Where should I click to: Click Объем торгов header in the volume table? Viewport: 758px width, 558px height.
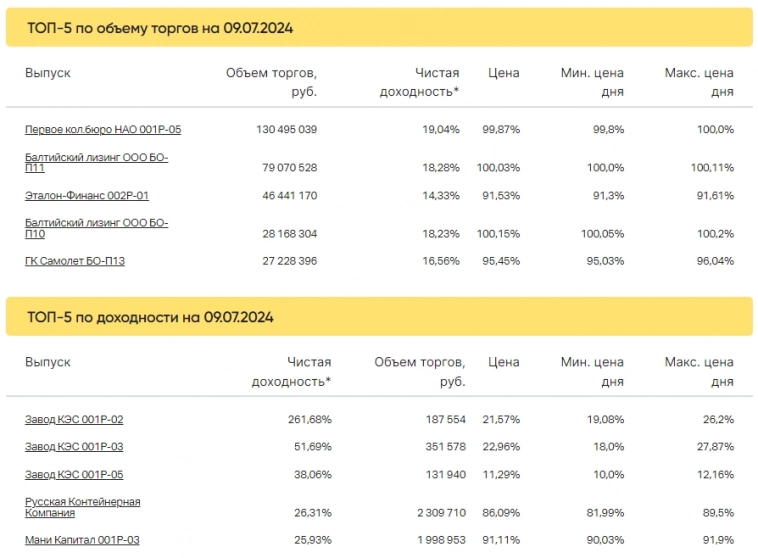click(x=271, y=82)
